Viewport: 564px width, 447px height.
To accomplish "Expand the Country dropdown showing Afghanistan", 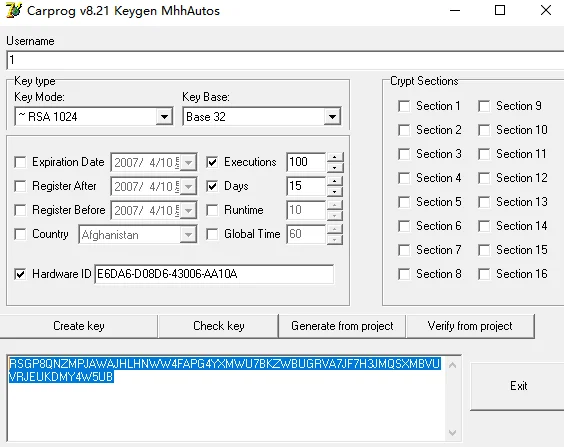I will (188, 234).
